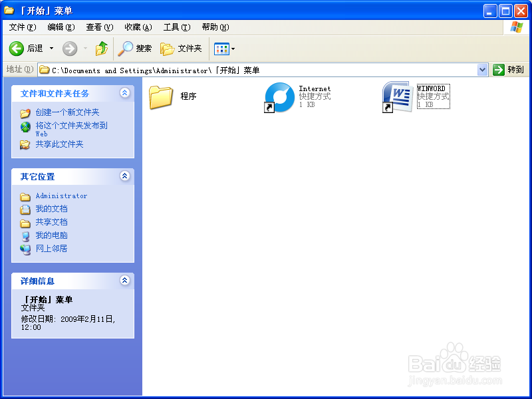Click the My Computer sidebar icon
The image size is (532, 399).
tap(25, 236)
